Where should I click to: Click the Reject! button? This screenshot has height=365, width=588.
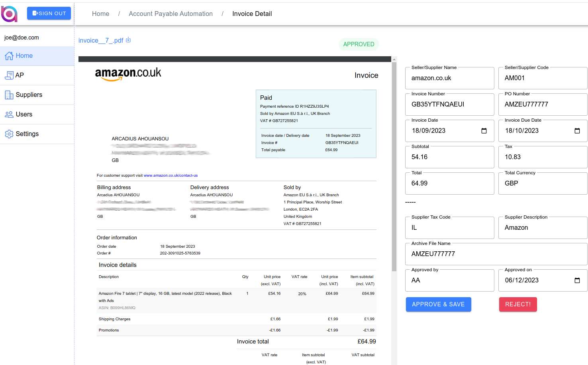[x=518, y=304]
